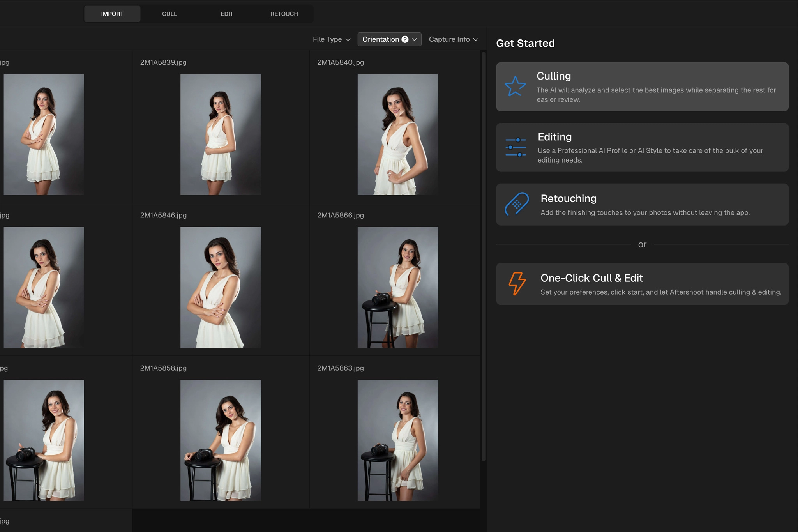The height and width of the screenshot is (532, 798).
Task: Click the Get Started heading
Action: tap(525, 43)
